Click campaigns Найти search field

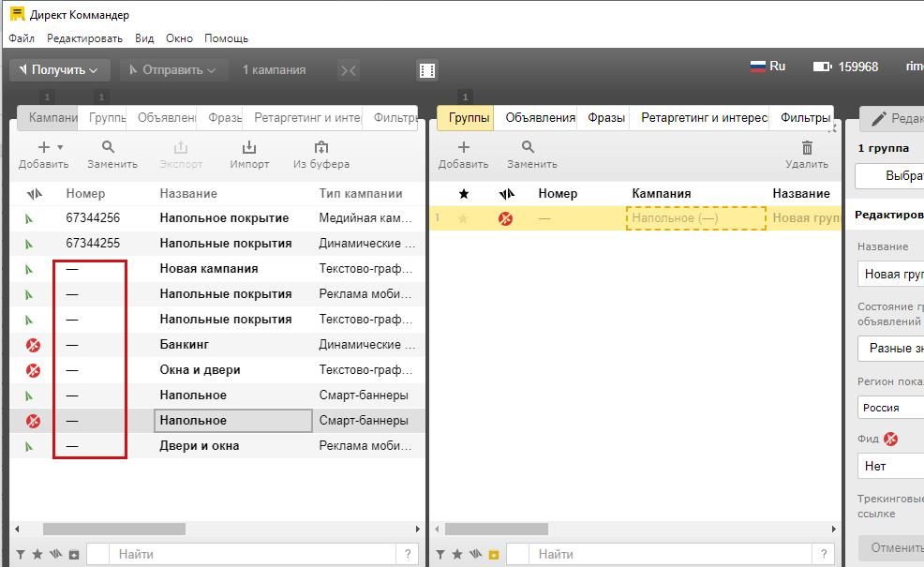coord(252,554)
